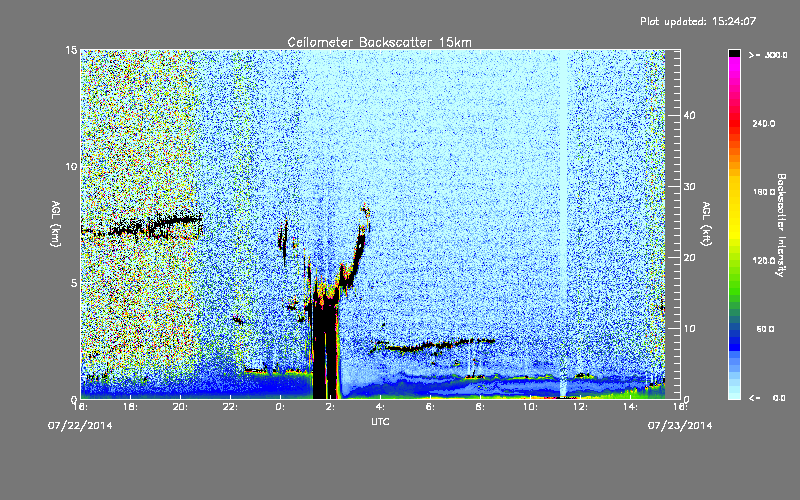The image size is (800, 500).
Task: Click the "12:" time tick label
Action: click(580, 407)
